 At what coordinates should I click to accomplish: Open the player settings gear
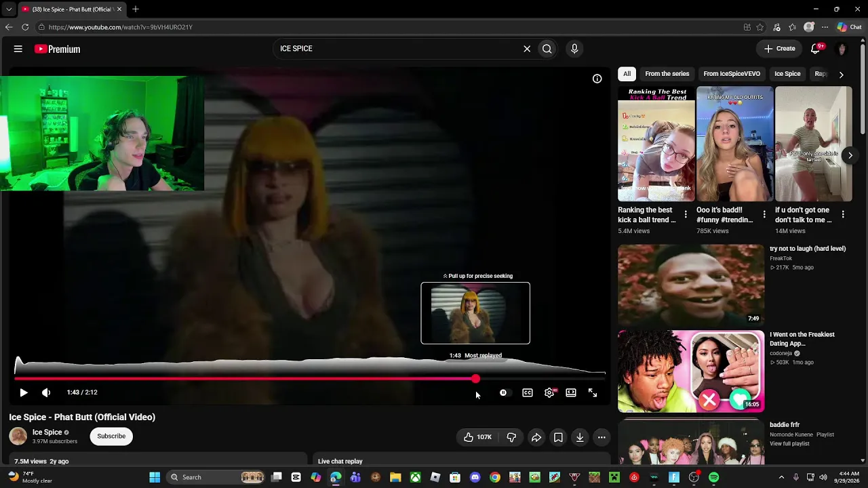click(549, 392)
